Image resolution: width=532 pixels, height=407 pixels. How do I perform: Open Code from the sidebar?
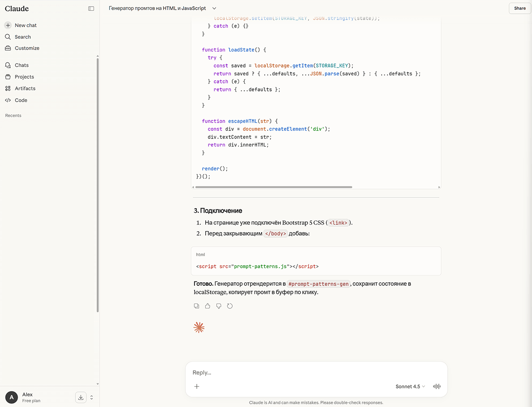coord(21,100)
